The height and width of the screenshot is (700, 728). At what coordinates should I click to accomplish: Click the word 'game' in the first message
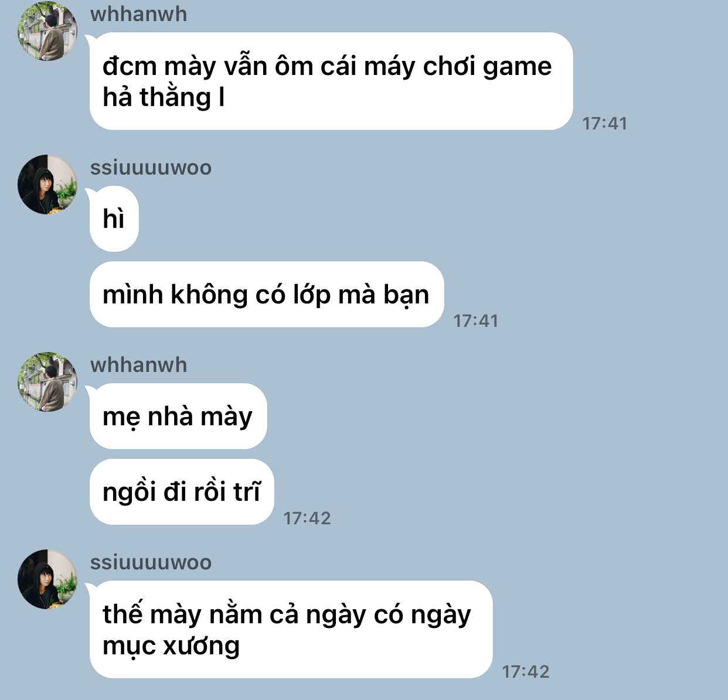[517, 67]
